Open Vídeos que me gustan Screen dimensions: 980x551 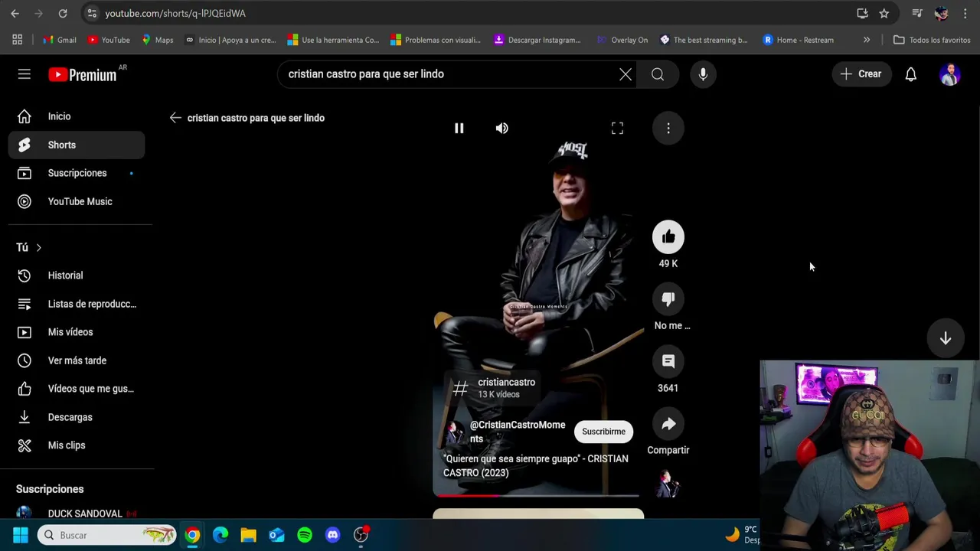77,389
